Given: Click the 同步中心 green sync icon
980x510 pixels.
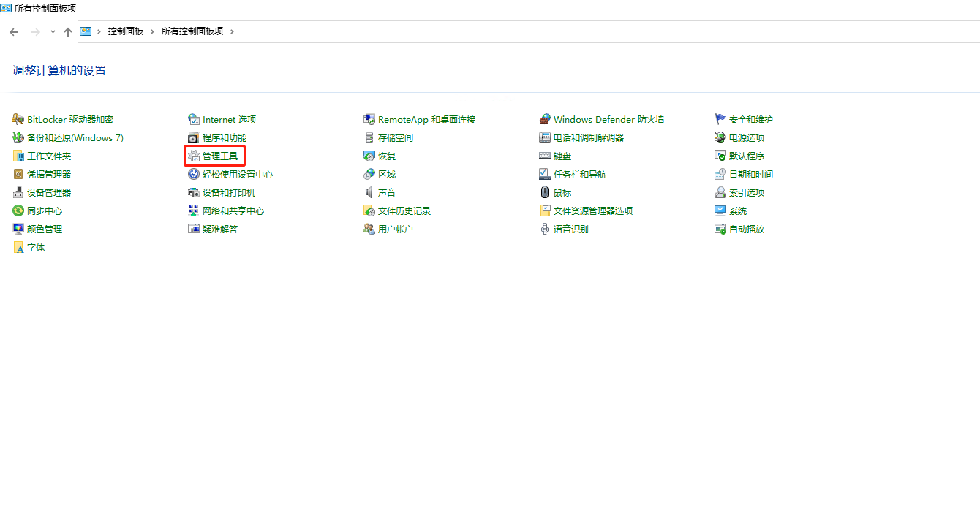Looking at the screenshot, I should point(18,210).
